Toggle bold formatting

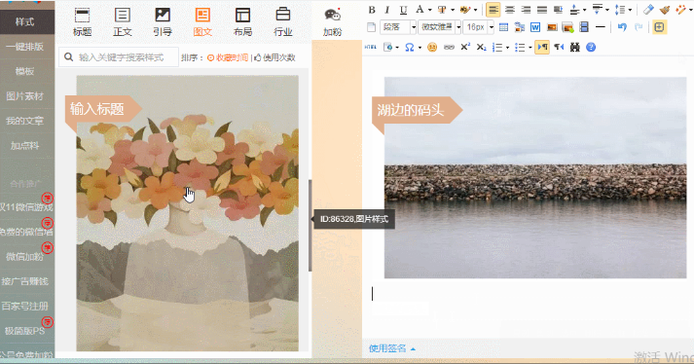372,9
